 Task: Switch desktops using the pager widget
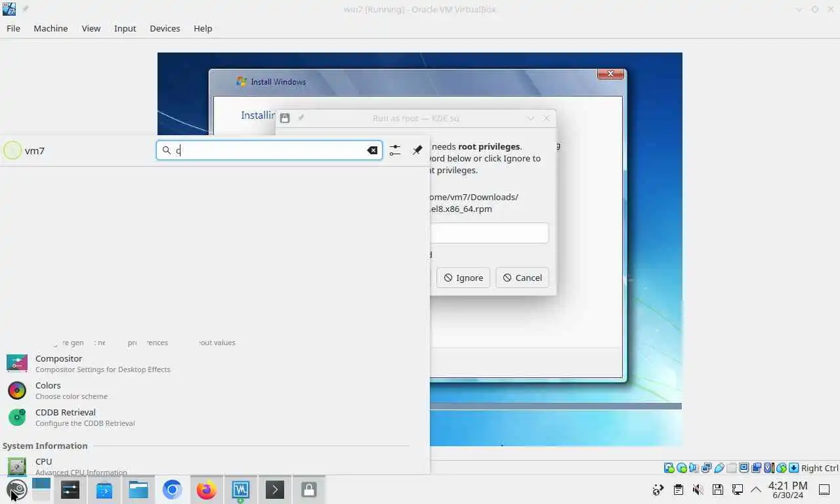pos(41,490)
